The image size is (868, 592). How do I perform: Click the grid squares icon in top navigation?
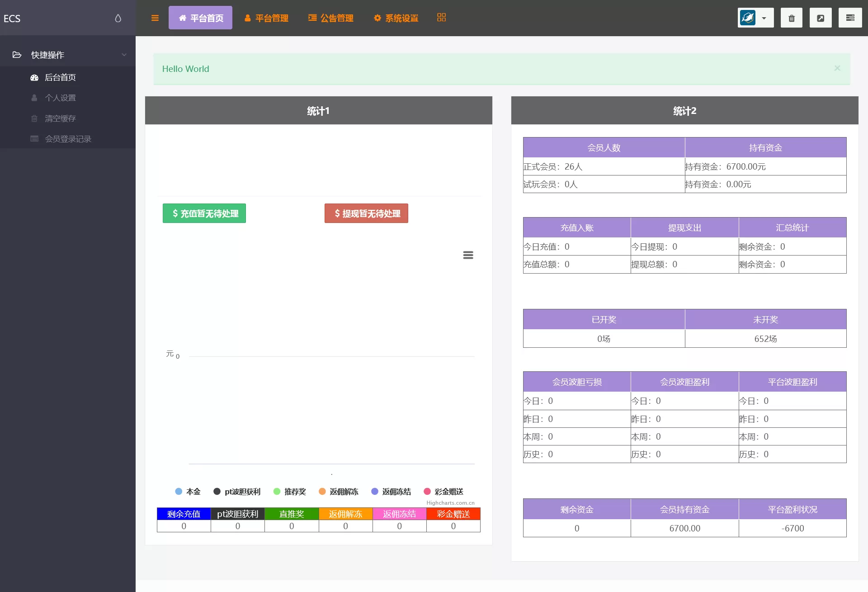pyautogui.click(x=441, y=17)
